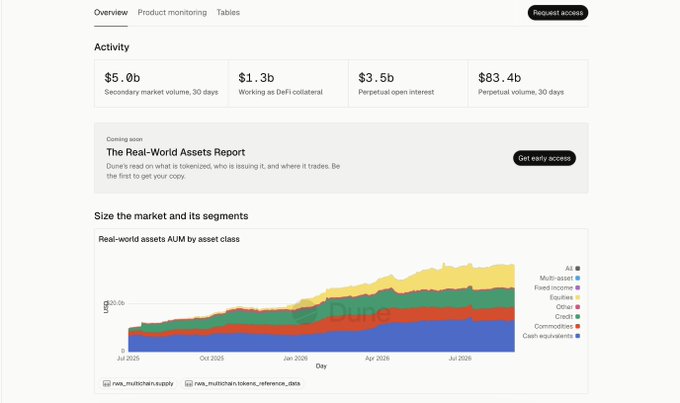Click the Jan 2026 axis label
The height and width of the screenshot is (403, 680).
295,358
